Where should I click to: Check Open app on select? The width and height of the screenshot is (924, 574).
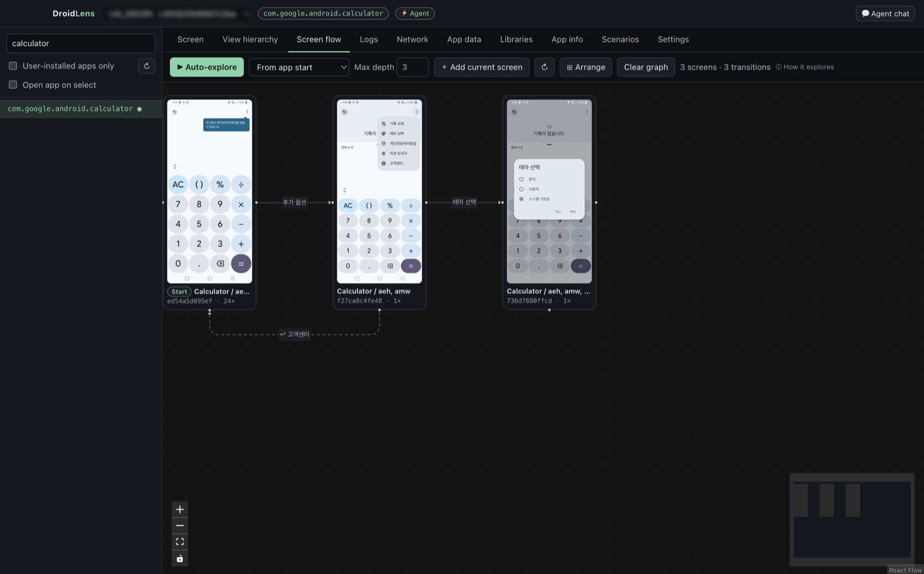13,85
